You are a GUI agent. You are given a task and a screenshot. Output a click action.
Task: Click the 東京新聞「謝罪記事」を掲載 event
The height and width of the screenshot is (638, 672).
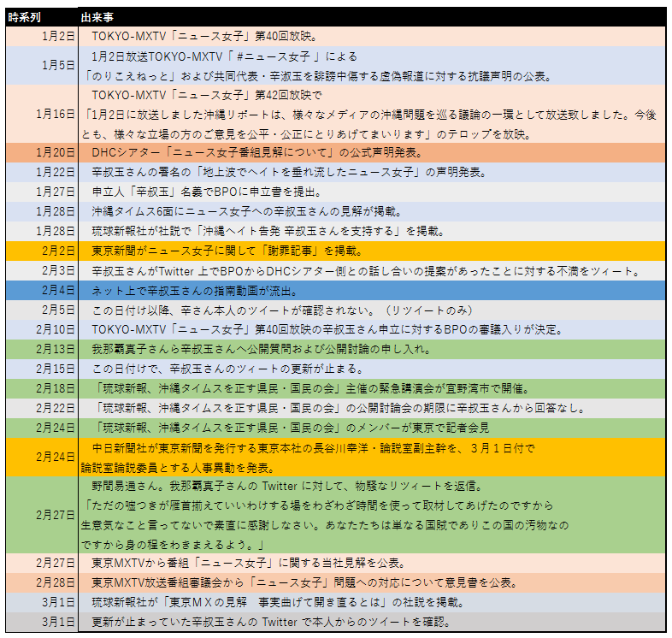(x=372, y=251)
